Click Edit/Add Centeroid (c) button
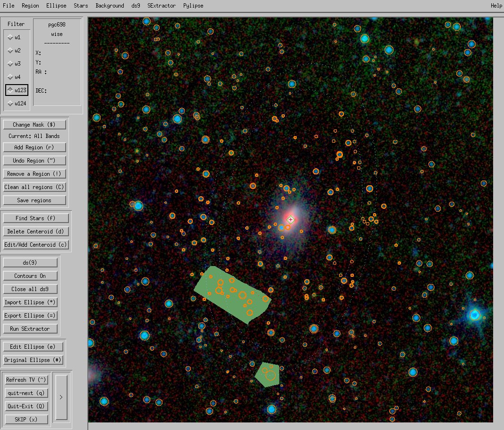504x430 pixels. 36,244
